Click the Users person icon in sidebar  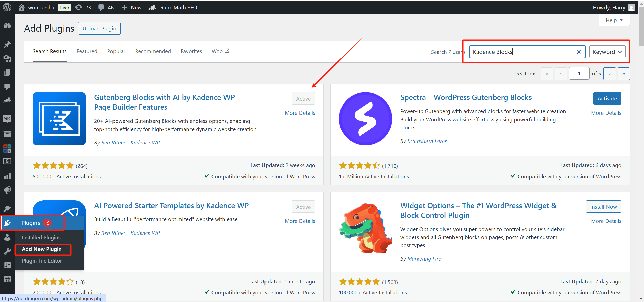coord(7,237)
